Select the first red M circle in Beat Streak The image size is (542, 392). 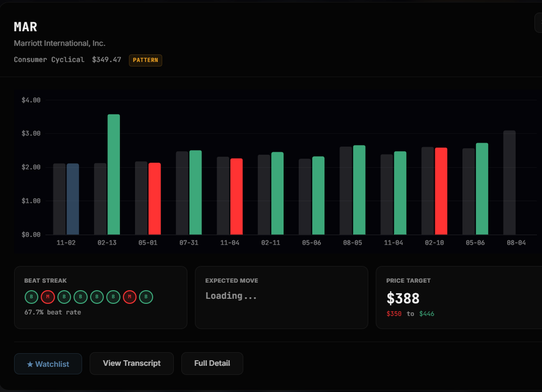(x=47, y=297)
